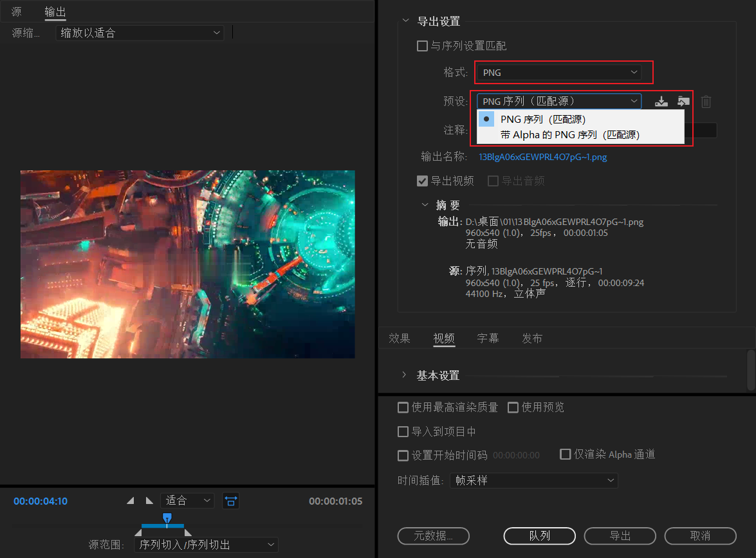Open the zoom level 适合 dropdown
756x558 pixels.
tap(188, 501)
